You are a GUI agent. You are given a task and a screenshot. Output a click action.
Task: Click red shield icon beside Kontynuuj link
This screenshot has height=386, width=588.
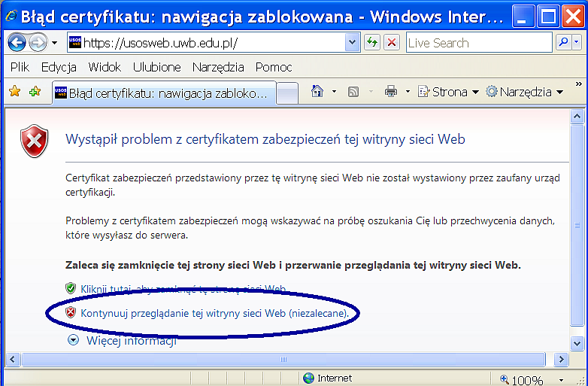coord(71,312)
